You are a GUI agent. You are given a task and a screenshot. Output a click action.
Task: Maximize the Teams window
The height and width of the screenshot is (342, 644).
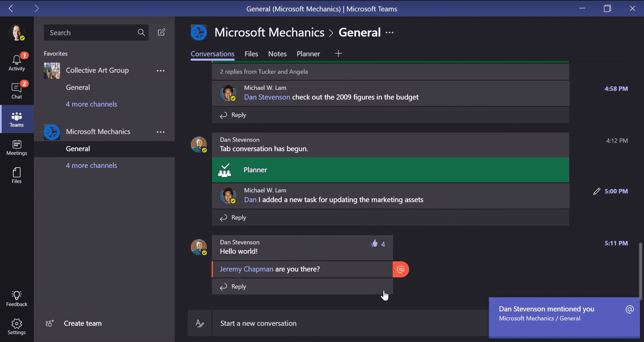(607, 8)
